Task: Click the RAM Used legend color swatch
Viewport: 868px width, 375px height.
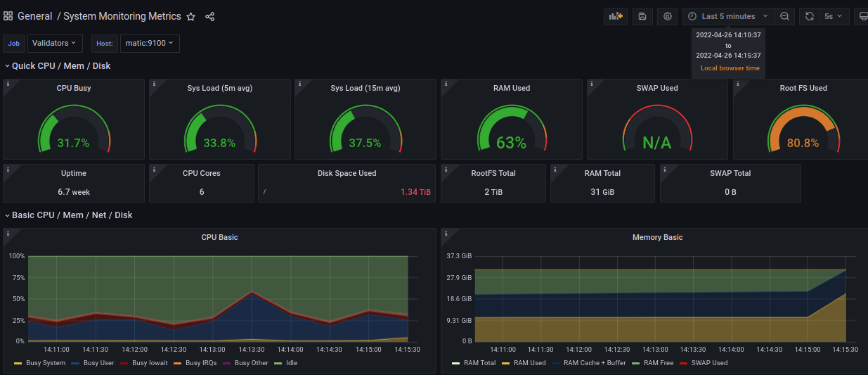Action: click(505, 363)
